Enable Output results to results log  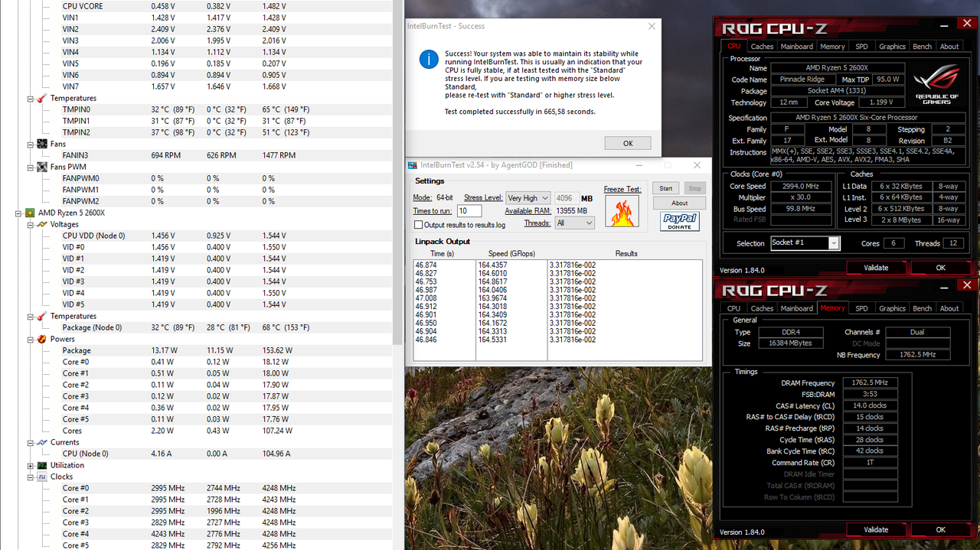coord(418,225)
